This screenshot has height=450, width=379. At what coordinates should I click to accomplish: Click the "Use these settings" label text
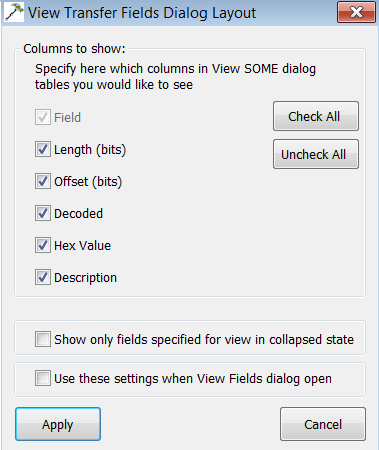point(193,379)
